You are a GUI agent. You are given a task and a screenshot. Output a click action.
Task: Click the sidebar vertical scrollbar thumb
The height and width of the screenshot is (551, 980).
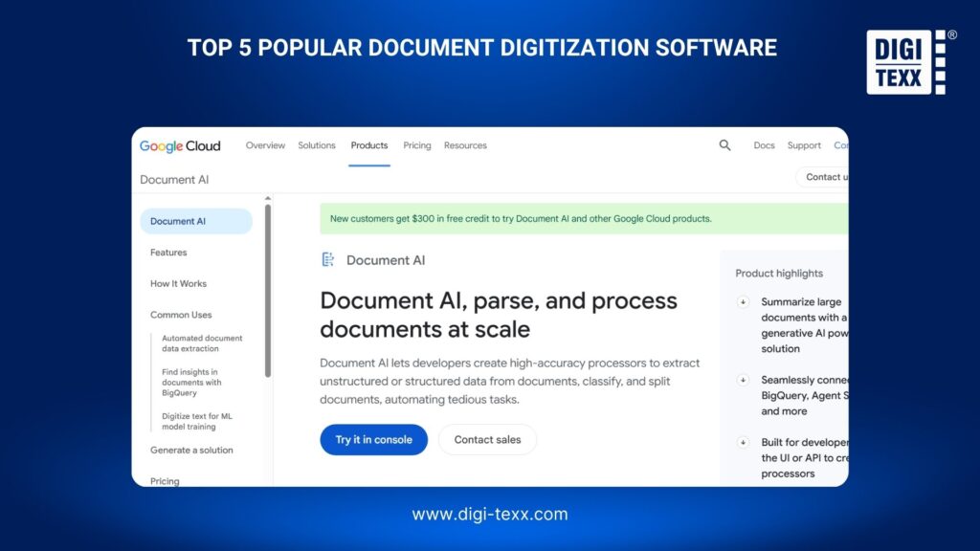(x=268, y=291)
